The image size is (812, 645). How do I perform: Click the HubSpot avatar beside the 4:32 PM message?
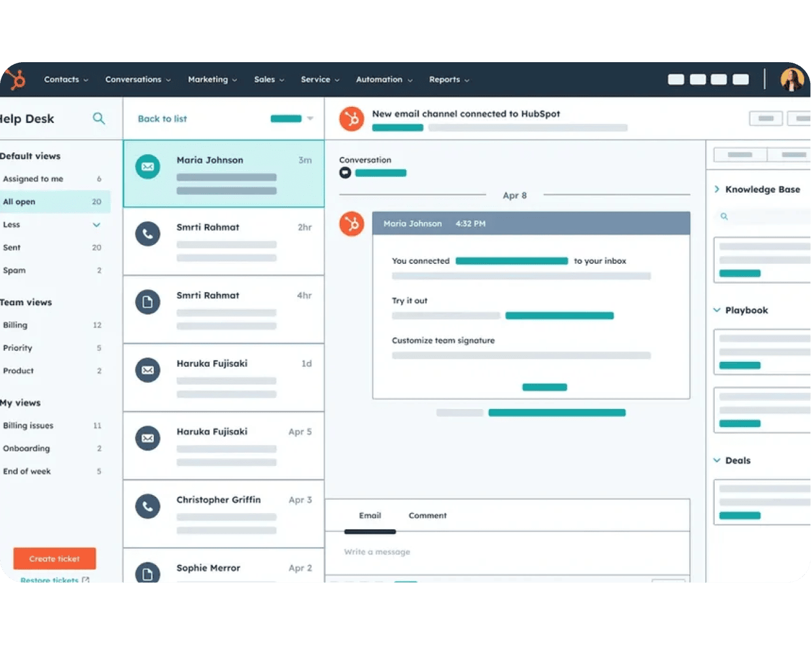(352, 224)
